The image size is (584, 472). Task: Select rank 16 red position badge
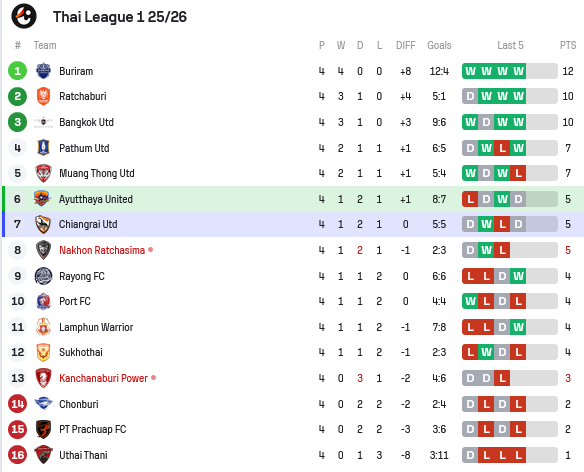(x=18, y=455)
